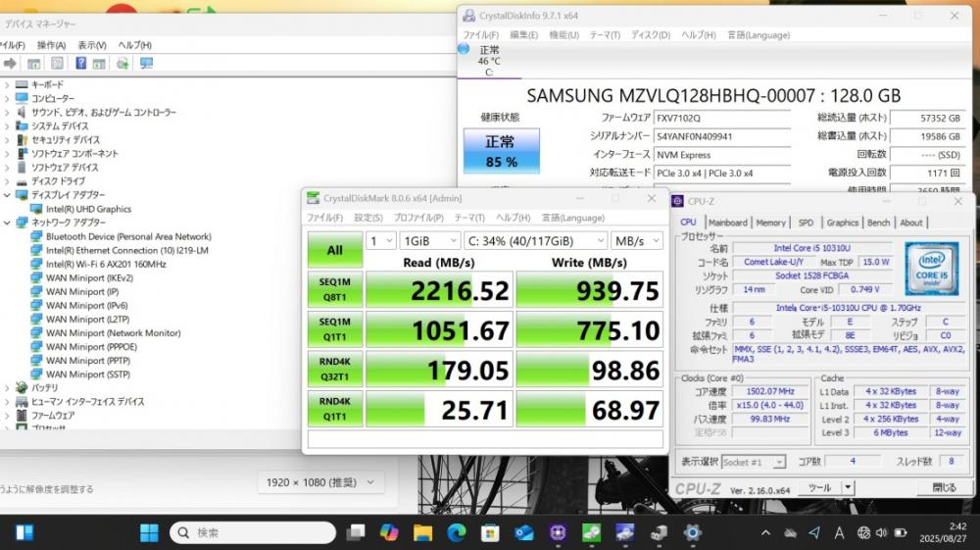Switch to CrystalDiskInfo taskbar icon

pyautogui.click(x=624, y=532)
